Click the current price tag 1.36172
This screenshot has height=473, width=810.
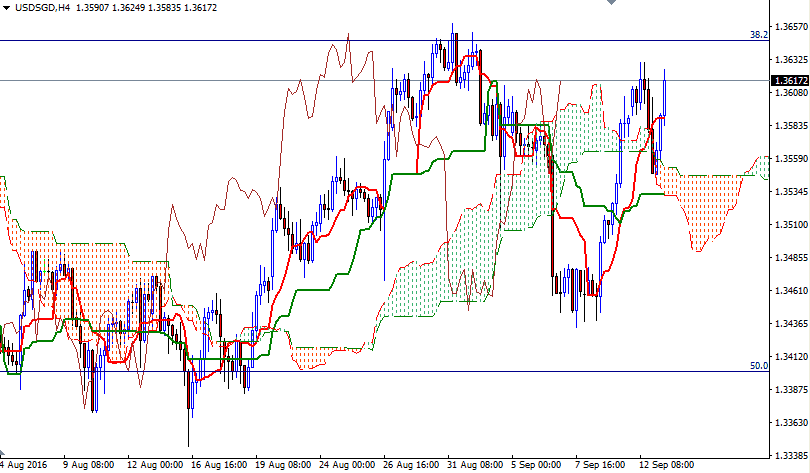pyautogui.click(x=789, y=81)
